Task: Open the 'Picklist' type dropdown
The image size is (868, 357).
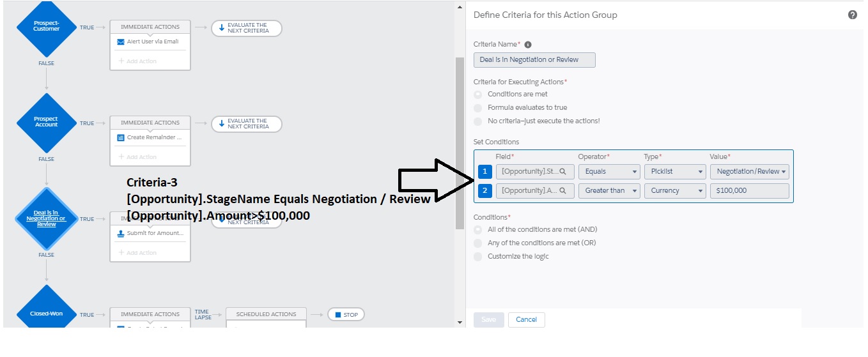Action: pos(674,172)
